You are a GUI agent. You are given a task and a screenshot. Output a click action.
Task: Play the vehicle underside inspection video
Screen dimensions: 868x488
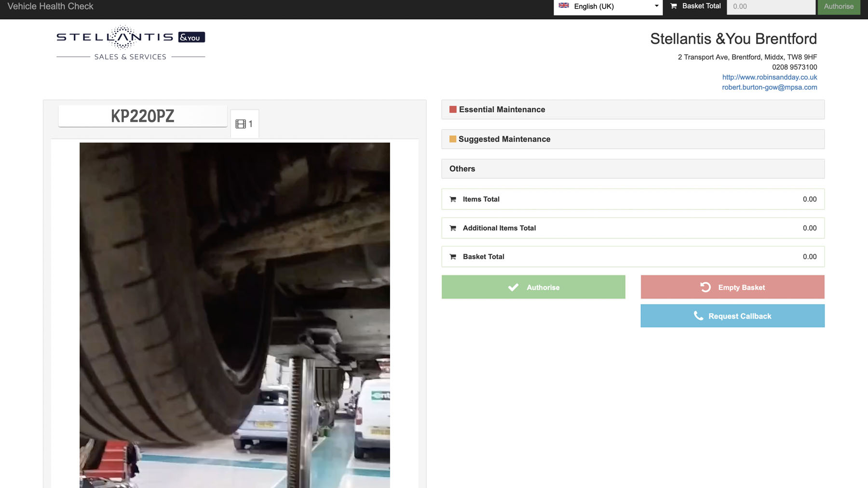click(x=235, y=315)
